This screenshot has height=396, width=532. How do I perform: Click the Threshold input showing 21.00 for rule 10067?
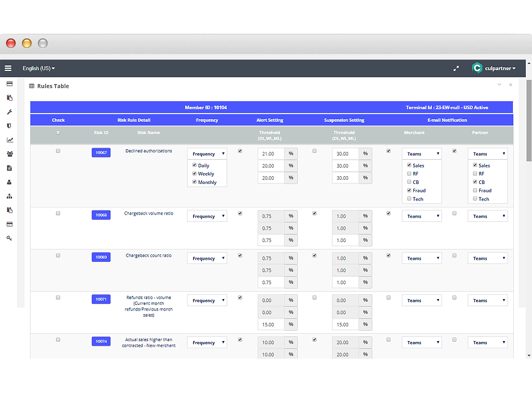point(270,153)
